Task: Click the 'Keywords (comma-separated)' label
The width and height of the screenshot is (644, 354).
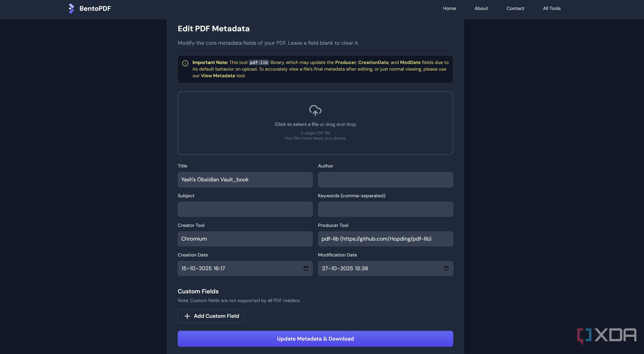Action: [x=351, y=196]
